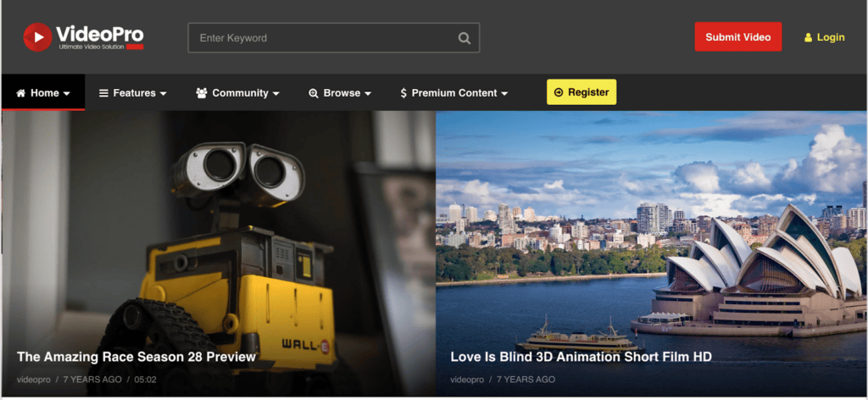The image size is (868, 400).
Task: Click the arrow-circle icon on Register
Action: point(559,92)
